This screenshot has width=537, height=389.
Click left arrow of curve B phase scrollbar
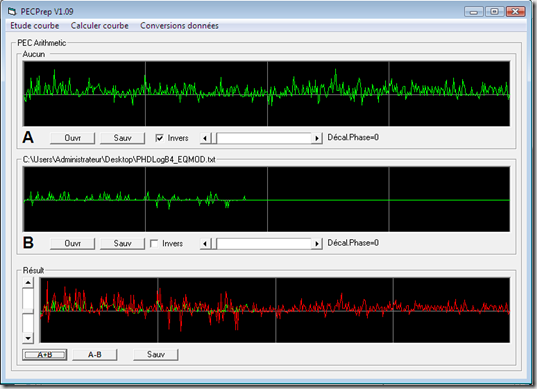[x=205, y=244]
